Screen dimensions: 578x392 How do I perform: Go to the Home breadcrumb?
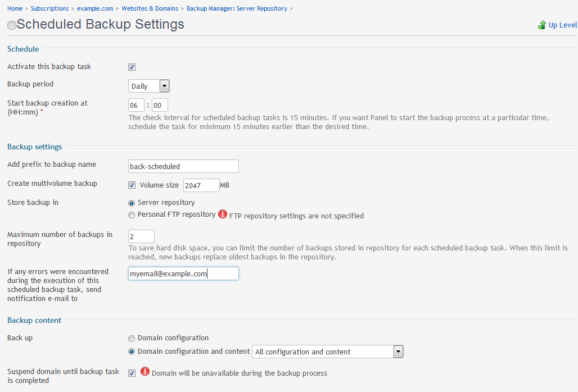(15, 8)
